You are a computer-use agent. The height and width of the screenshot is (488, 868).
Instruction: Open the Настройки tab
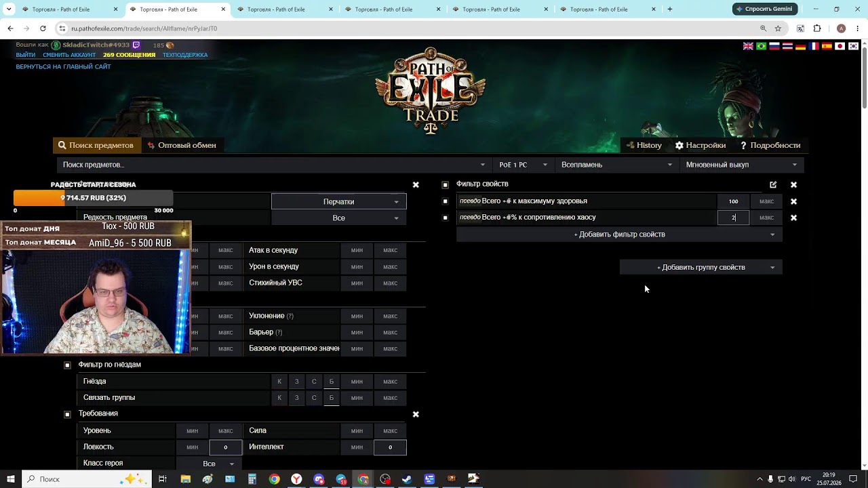(x=701, y=145)
